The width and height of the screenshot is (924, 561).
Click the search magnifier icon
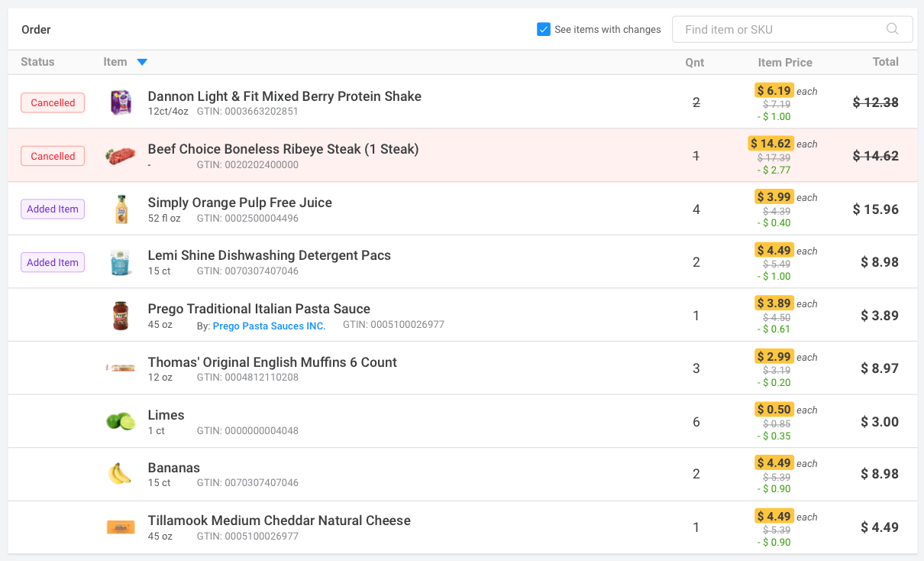(892, 29)
